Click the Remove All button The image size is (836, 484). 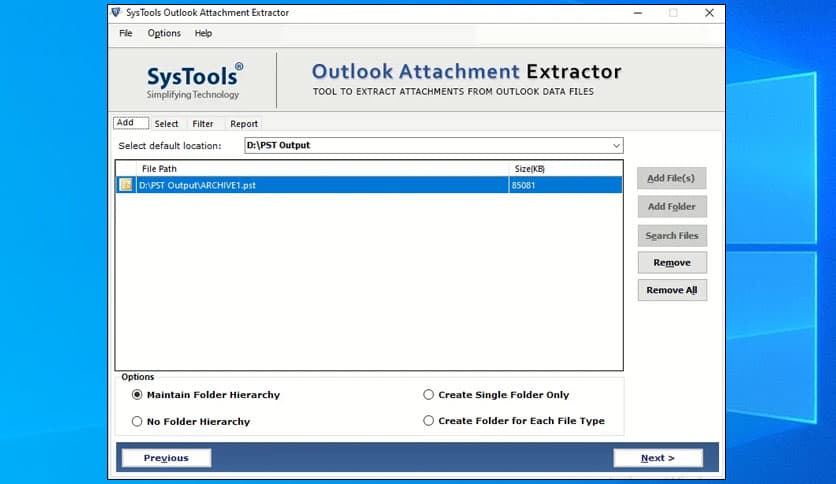point(672,290)
